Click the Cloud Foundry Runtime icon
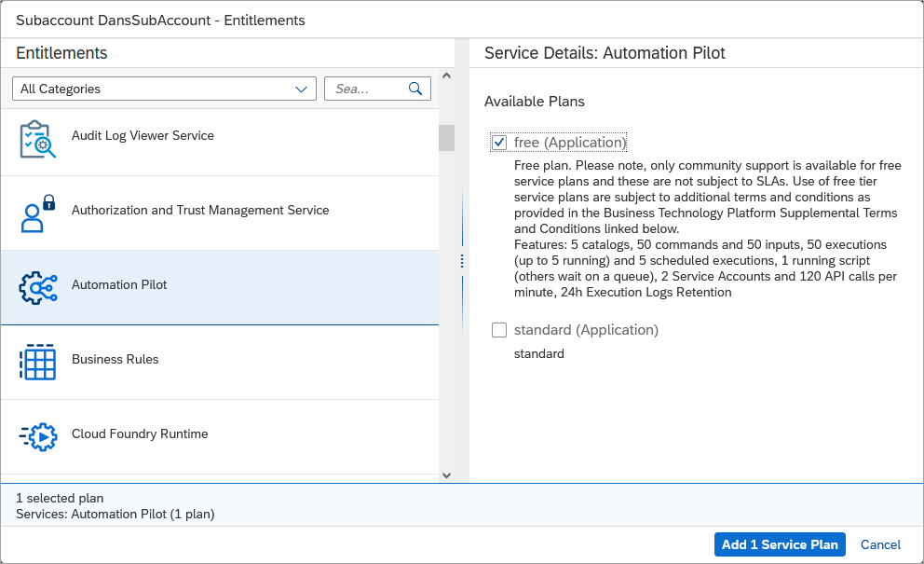Image resolution: width=924 pixels, height=564 pixels. click(x=37, y=436)
